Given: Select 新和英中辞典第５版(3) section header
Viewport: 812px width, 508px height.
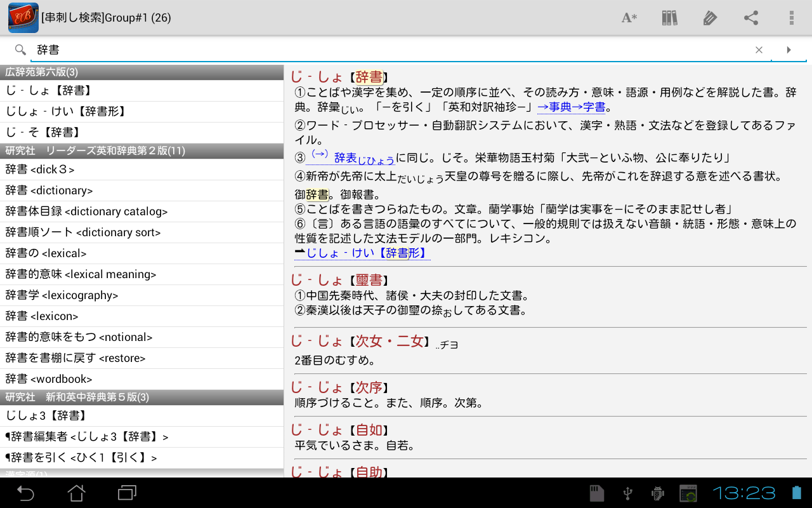Looking at the screenshot, I should 141,398.
